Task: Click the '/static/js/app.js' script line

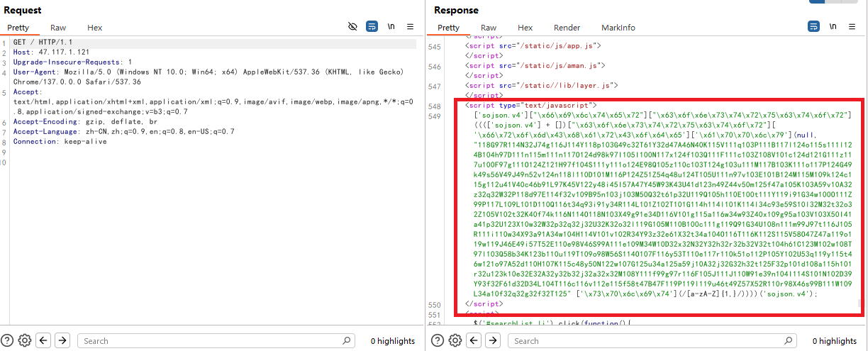Action: 533,45
